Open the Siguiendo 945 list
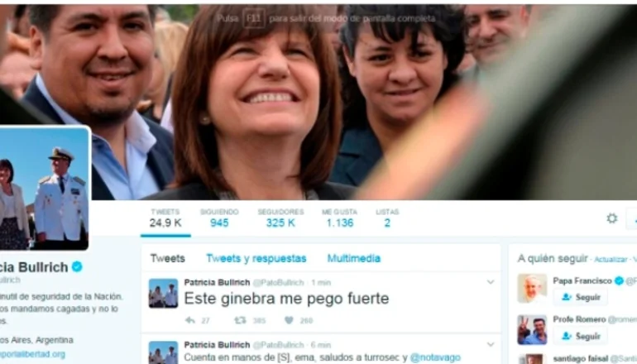 click(219, 218)
